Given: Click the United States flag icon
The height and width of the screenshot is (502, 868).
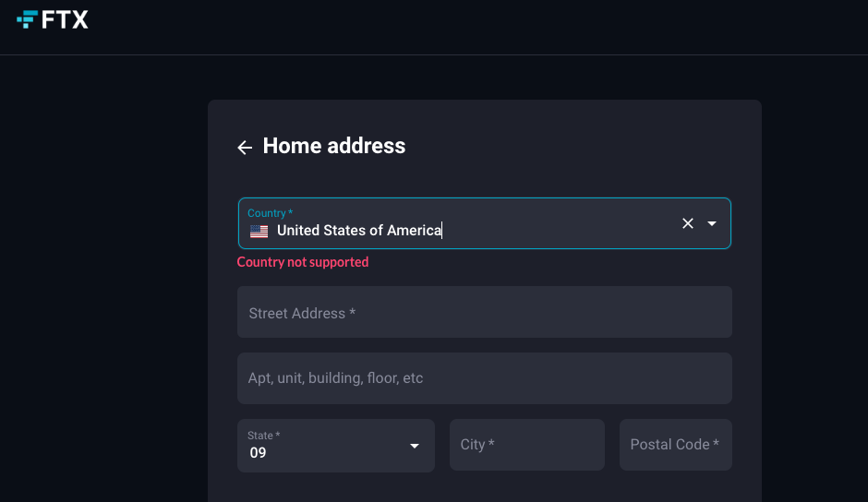Looking at the screenshot, I should pyautogui.click(x=259, y=231).
